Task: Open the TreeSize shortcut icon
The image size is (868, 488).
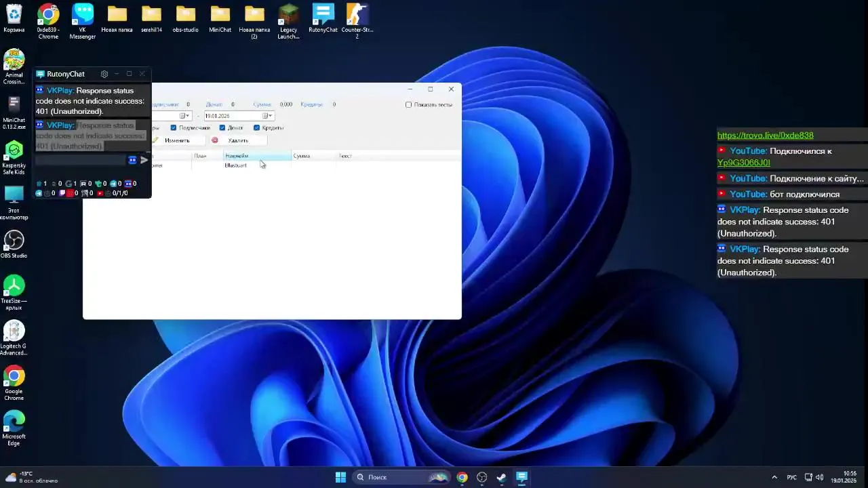Action: click(14, 293)
